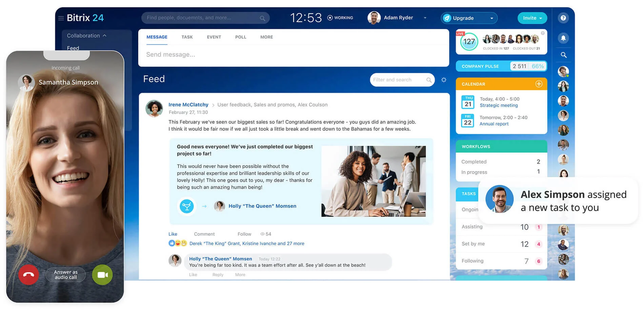644x310 pixels.
Task: Click the Filter and search field
Action: (x=402, y=80)
